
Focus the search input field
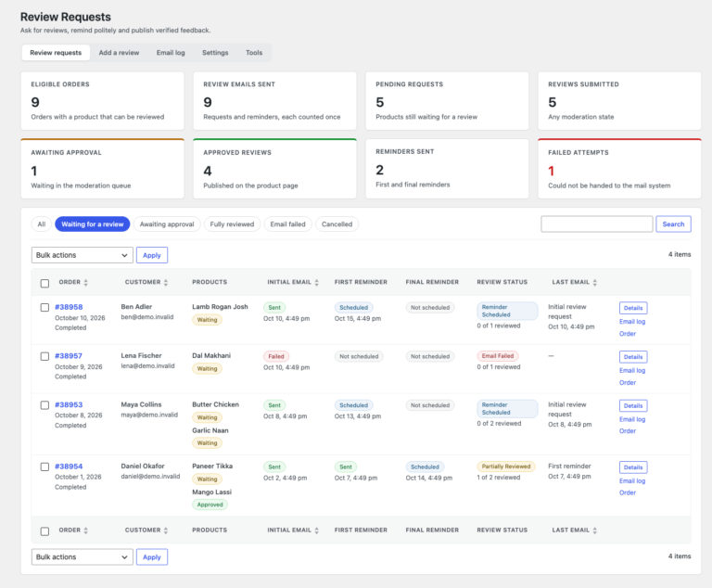click(597, 224)
